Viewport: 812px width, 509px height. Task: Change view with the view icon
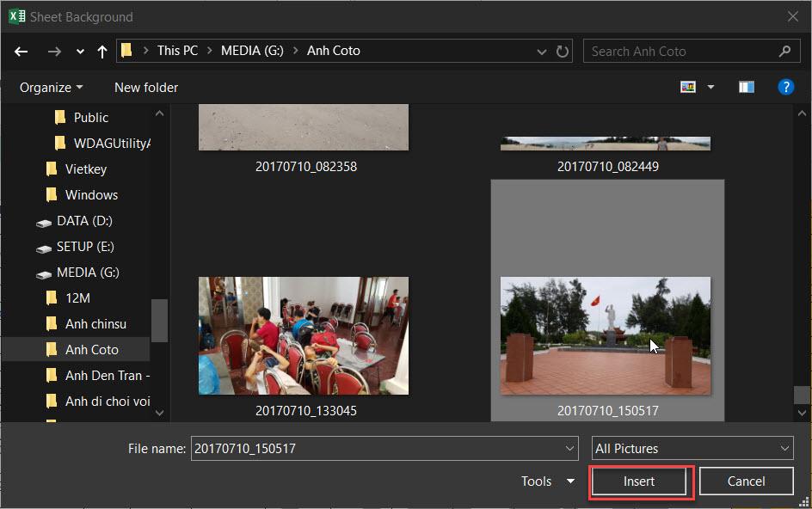688,87
